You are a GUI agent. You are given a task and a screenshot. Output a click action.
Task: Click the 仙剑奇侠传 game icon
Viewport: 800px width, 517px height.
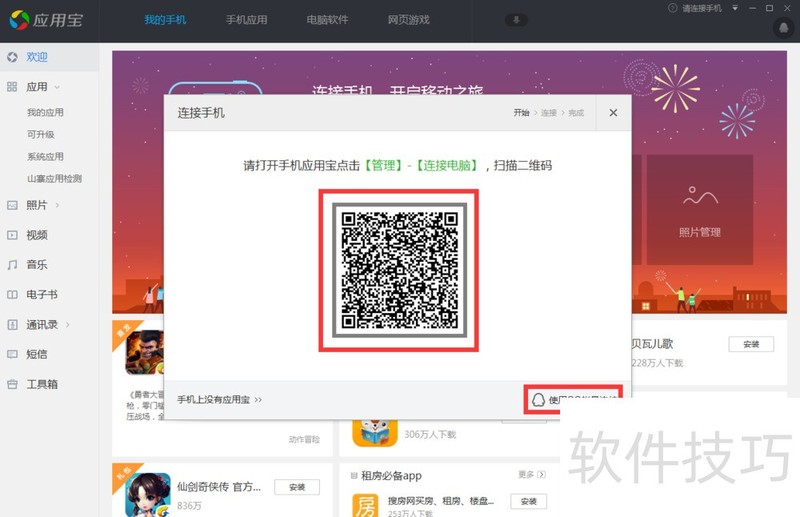coord(148,495)
